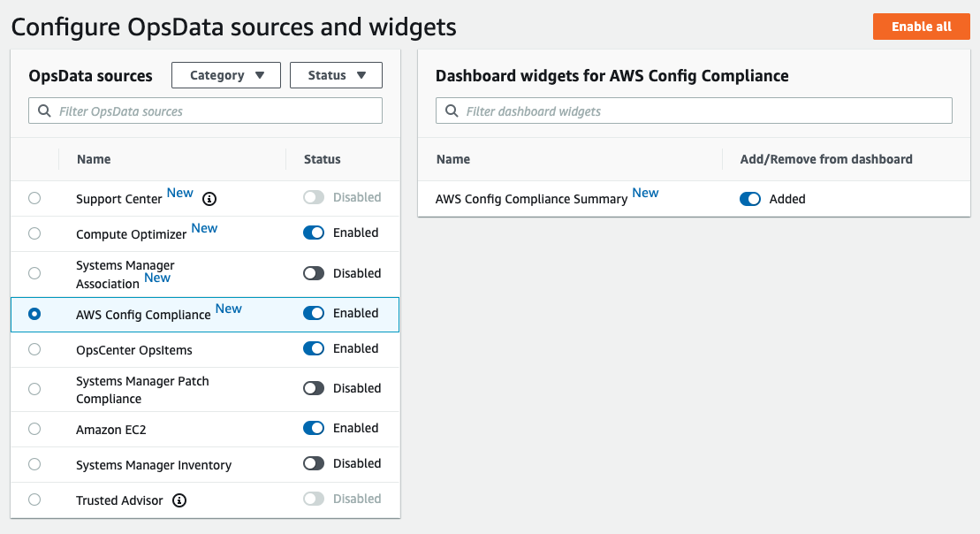The height and width of the screenshot is (534, 980).
Task: Toggle AWS Config Compliance off
Action: 314,314
